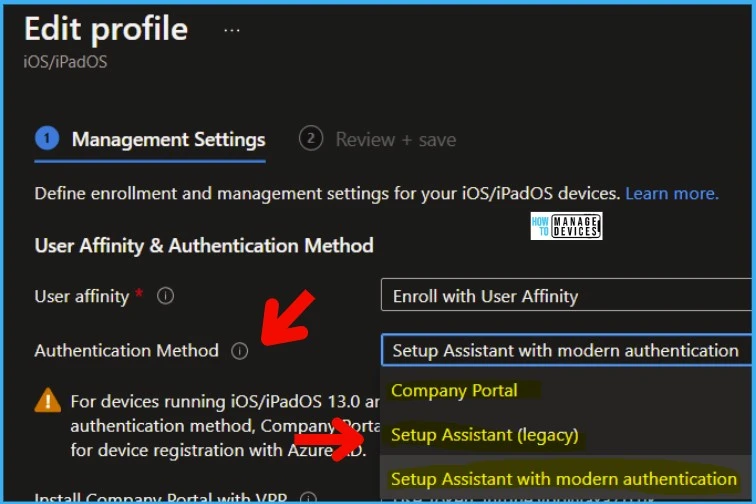Click the step 1 circle indicator

pyautogui.click(x=47, y=138)
